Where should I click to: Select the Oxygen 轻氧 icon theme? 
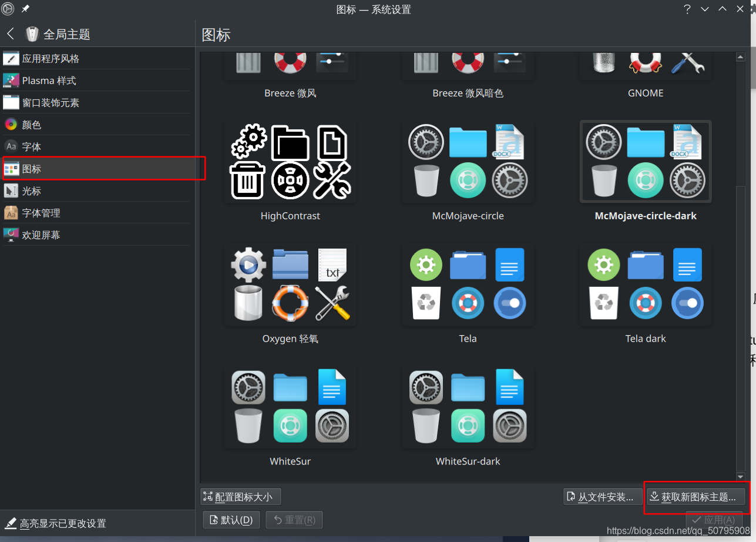[x=290, y=295]
